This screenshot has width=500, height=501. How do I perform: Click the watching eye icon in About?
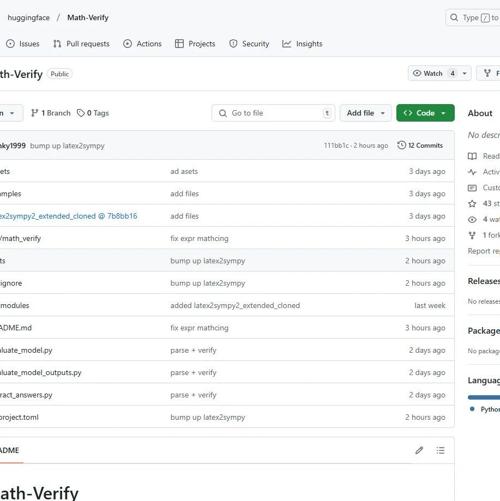click(472, 219)
